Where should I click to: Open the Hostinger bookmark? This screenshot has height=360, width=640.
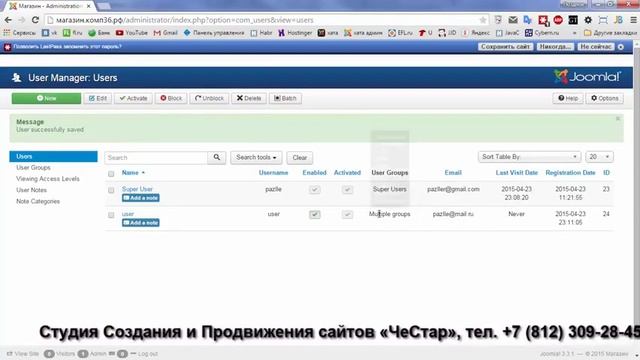pyautogui.click(x=295, y=33)
